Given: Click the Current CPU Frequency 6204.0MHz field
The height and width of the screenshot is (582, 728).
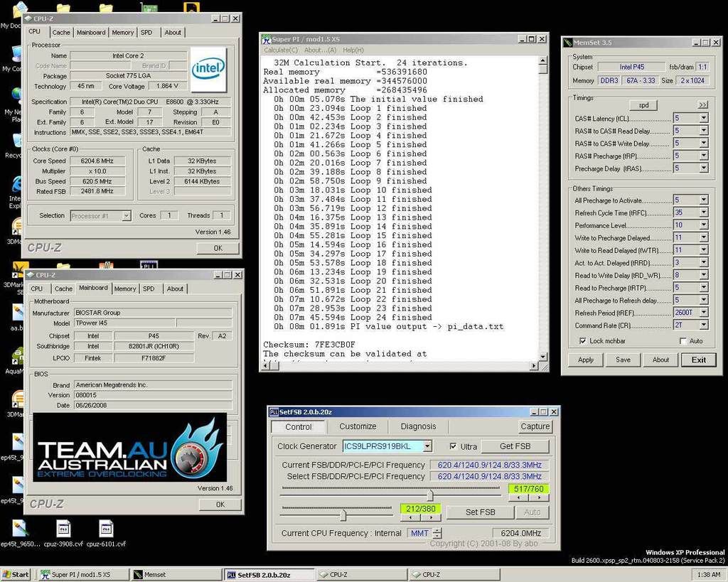Looking at the screenshot, I should 521,533.
